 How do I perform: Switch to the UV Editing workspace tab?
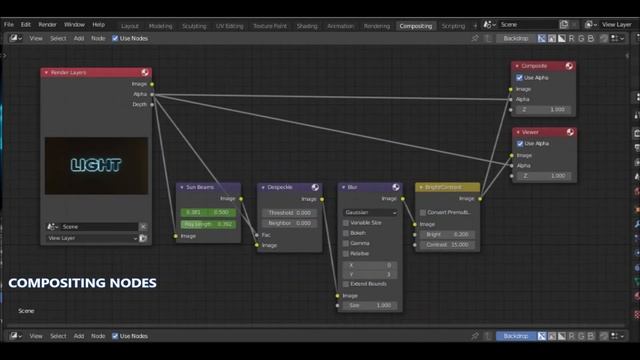click(x=229, y=26)
